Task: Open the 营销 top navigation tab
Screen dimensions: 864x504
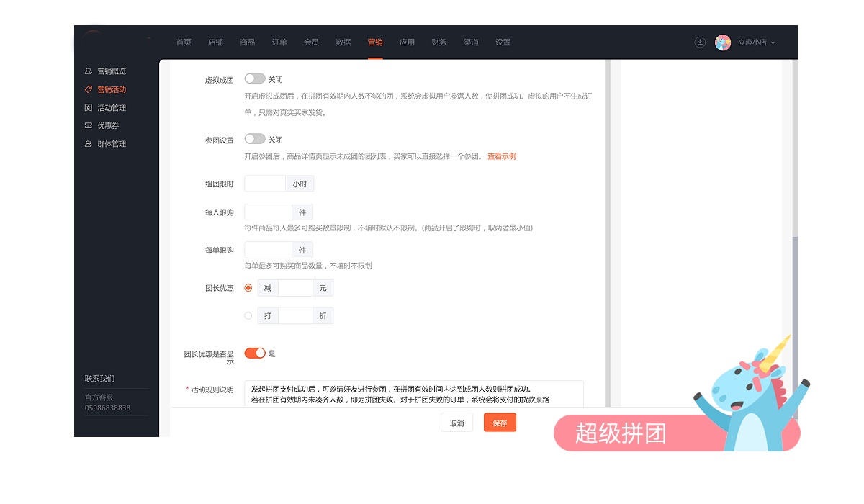Action: click(375, 42)
